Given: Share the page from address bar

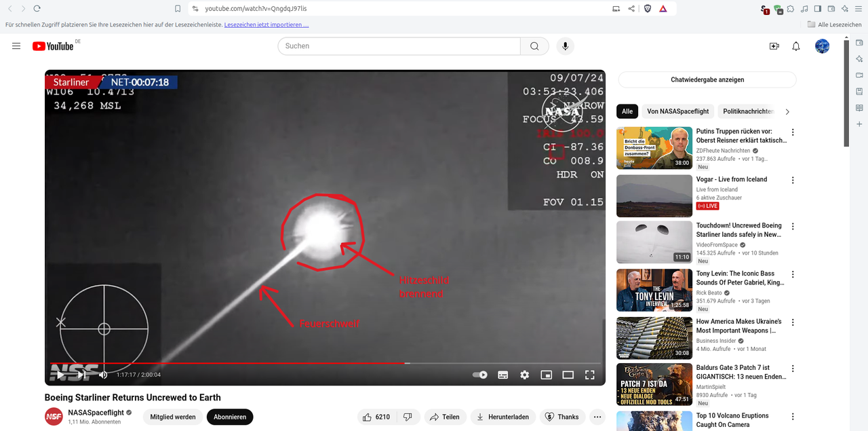Looking at the screenshot, I should 631,9.
